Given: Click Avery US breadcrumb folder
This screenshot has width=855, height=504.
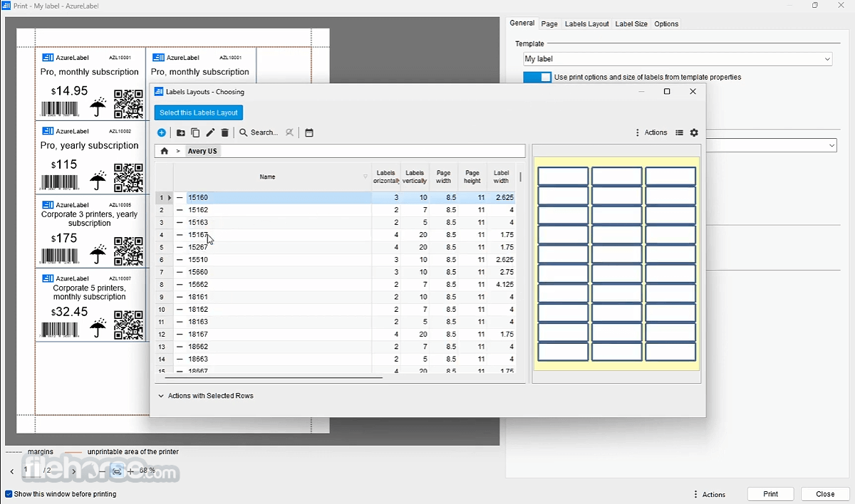Looking at the screenshot, I should [x=202, y=151].
